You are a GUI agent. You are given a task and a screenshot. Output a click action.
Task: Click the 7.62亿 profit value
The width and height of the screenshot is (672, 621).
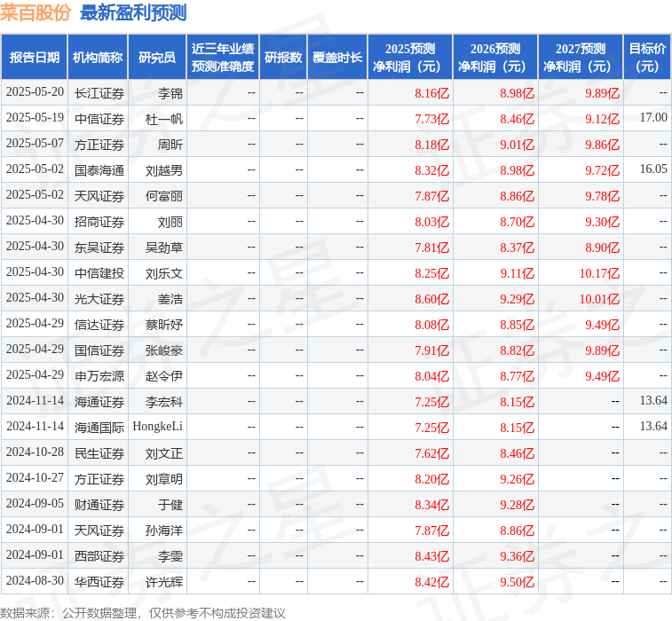click(432, 453)
